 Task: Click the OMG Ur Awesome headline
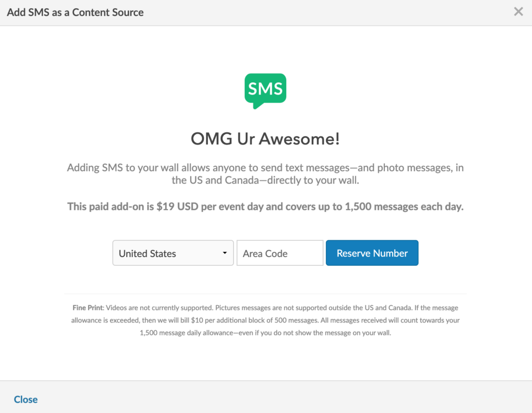click(265, 139)
